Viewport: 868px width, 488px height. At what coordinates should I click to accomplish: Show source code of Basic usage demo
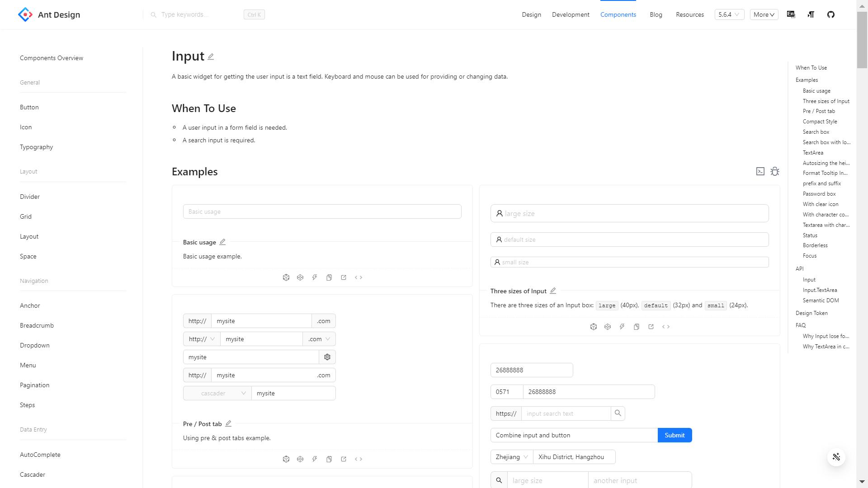(x=359, y=277)
